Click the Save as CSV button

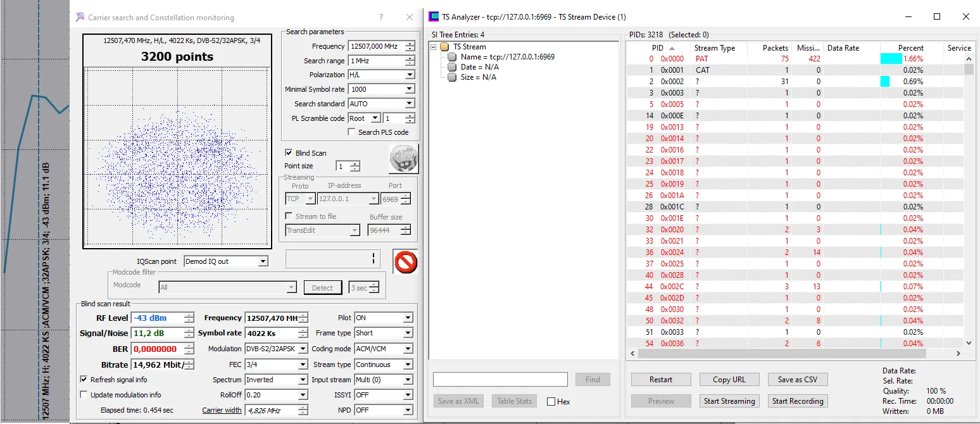click(x=797, y=380)
